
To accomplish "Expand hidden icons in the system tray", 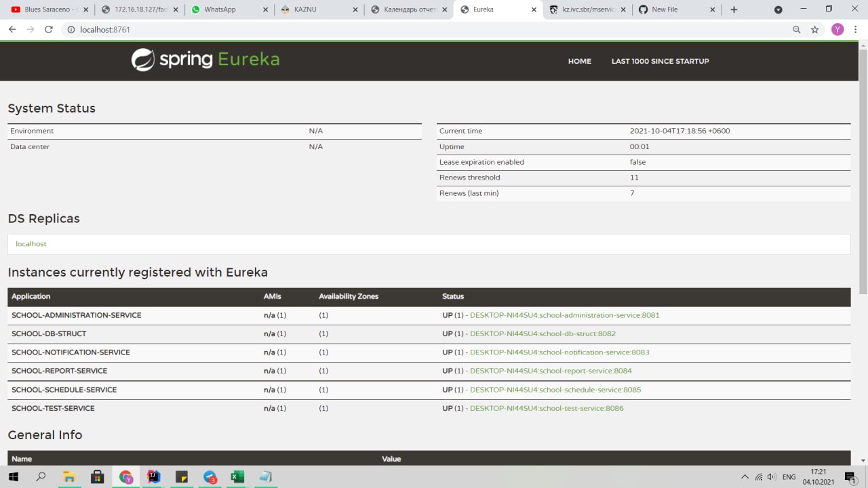I will coord(745,477).
